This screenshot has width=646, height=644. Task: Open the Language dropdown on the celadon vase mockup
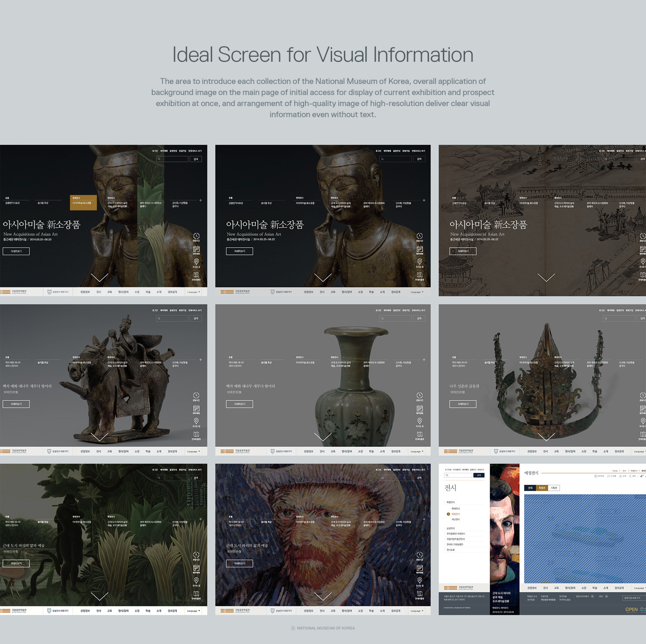(417, 452)
